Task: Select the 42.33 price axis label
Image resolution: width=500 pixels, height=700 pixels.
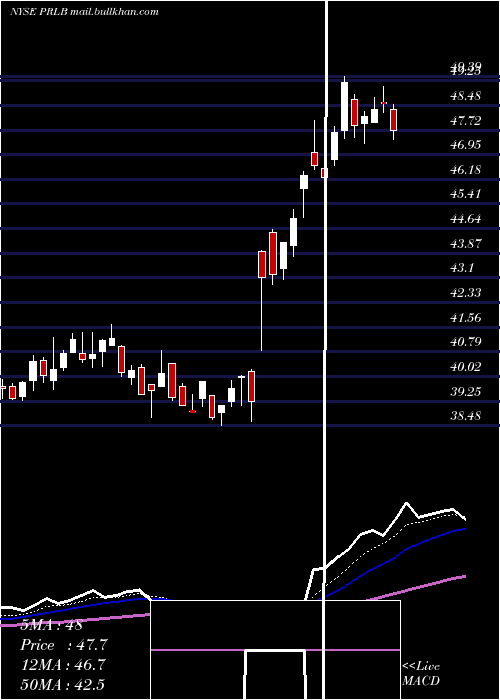Action: pos(465,292)
